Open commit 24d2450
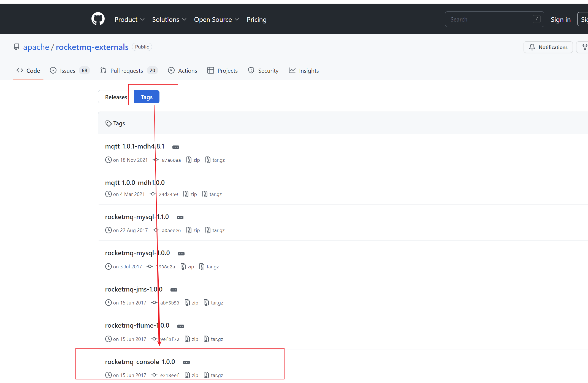The image size is (588, 383). pos(164,194)
